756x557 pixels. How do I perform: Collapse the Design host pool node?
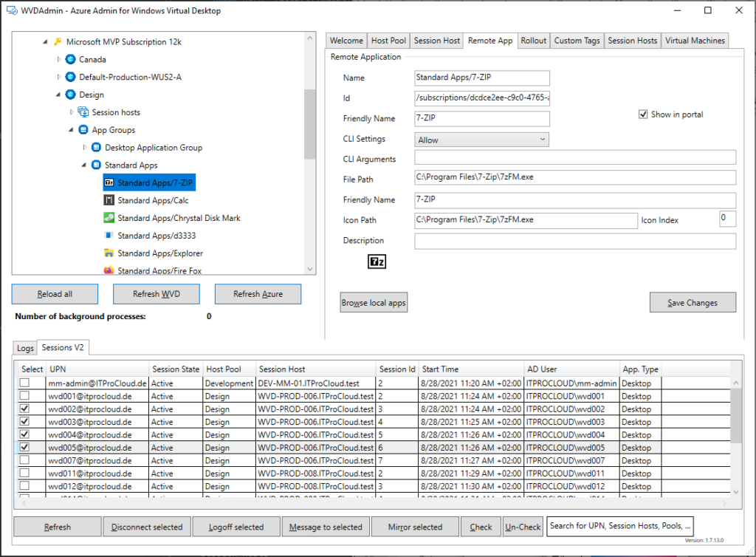pyautogui.click(x=58, y=95)
